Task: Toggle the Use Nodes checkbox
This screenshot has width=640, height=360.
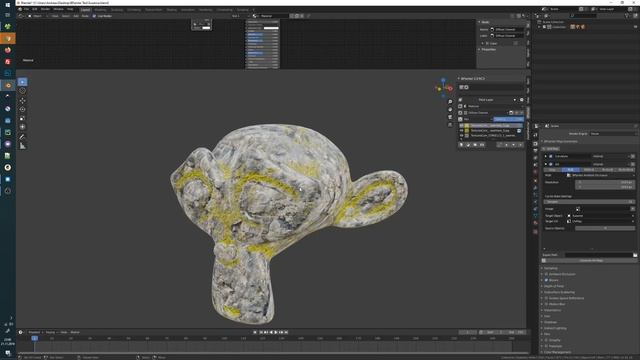Action: (x=94, y=16)
